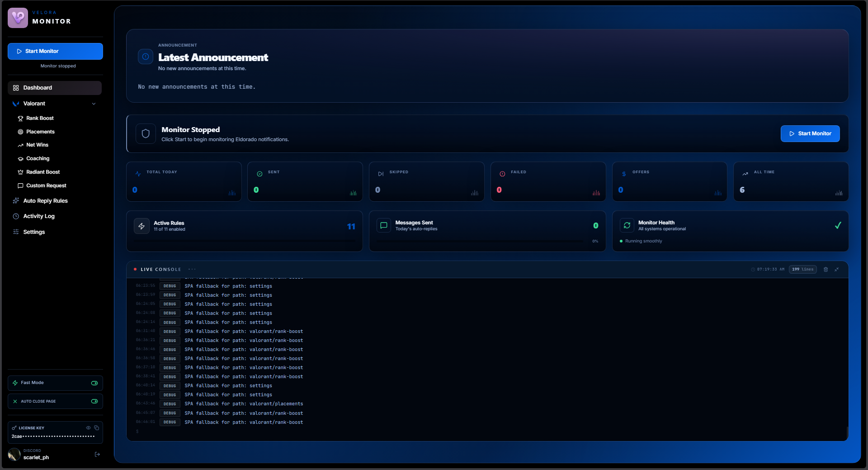The width and height of the screenshot is (868, 470).
Task: Click the Messages Sent chat icon
Action: [x=383, y=225]
